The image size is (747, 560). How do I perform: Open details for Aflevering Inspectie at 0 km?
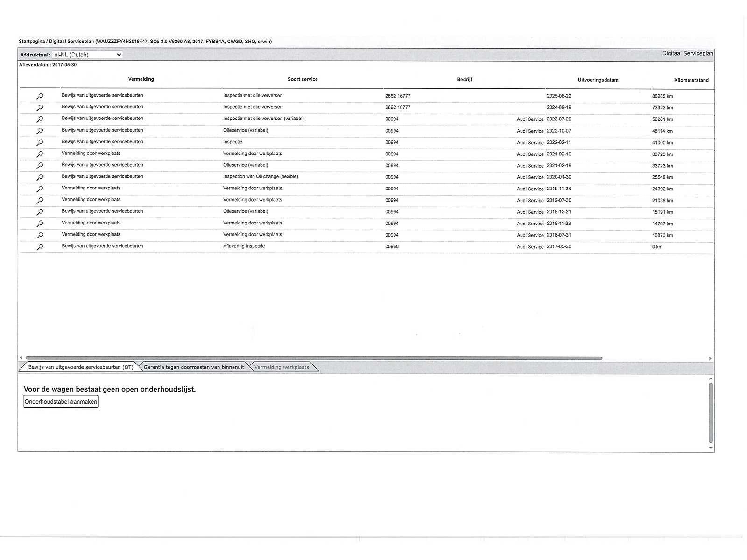40,247
